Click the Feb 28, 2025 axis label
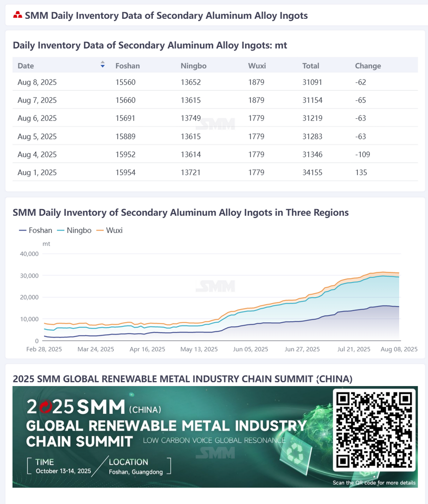 (44, 349)
